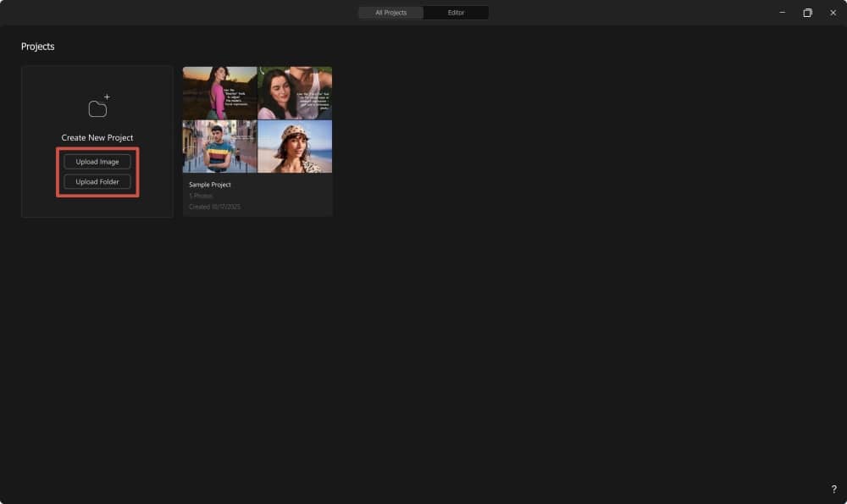
Task: Open the striped-shirt photo thumbnail
Action: pos(219,146)
